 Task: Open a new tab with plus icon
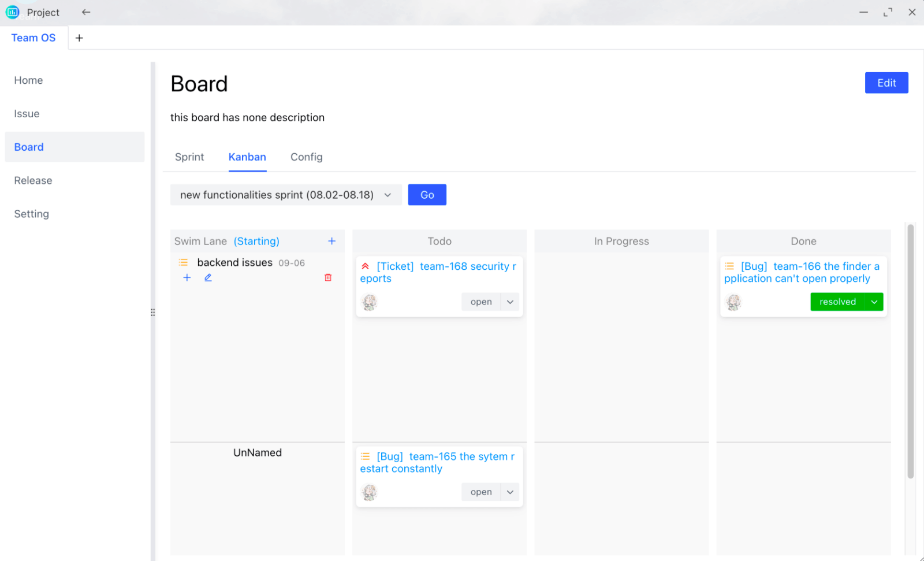[x=79, y=38]
